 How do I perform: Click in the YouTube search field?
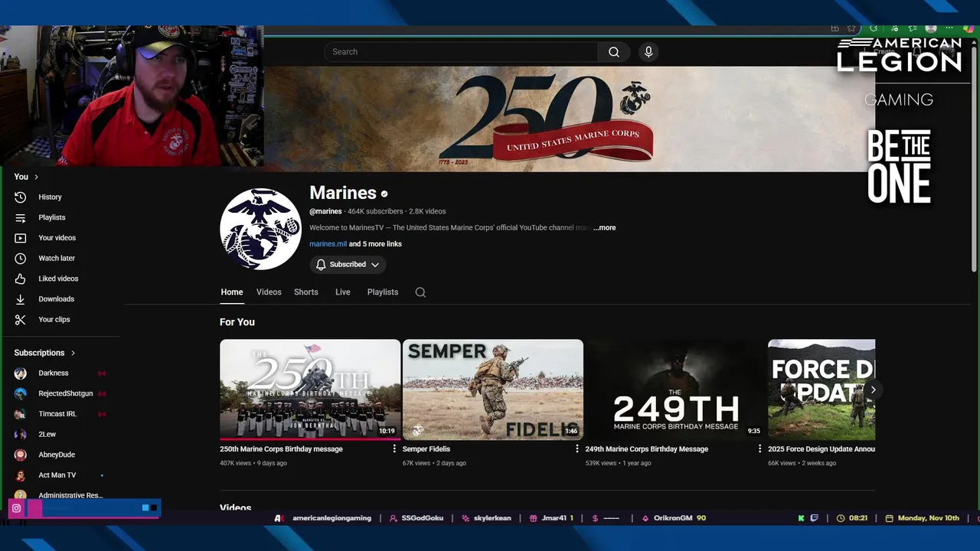point(461,52)
